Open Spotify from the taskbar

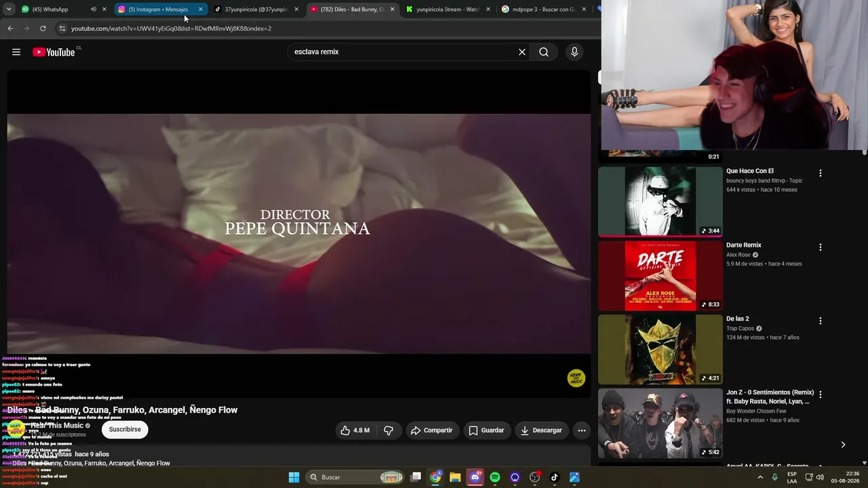point(495,477)
